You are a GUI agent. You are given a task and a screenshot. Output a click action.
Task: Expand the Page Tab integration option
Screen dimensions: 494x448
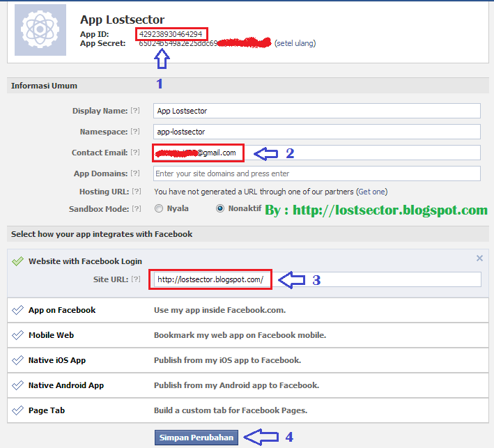click(x=248, y=410)
